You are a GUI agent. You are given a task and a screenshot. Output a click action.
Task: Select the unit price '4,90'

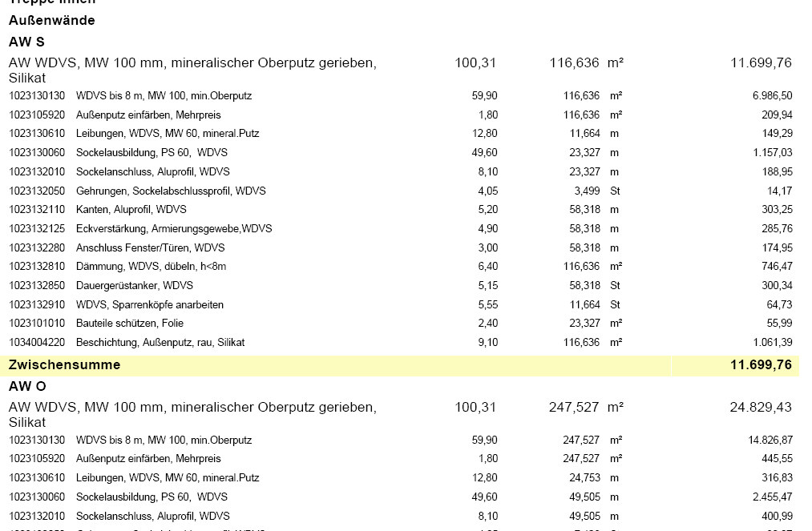coord(487,229)
